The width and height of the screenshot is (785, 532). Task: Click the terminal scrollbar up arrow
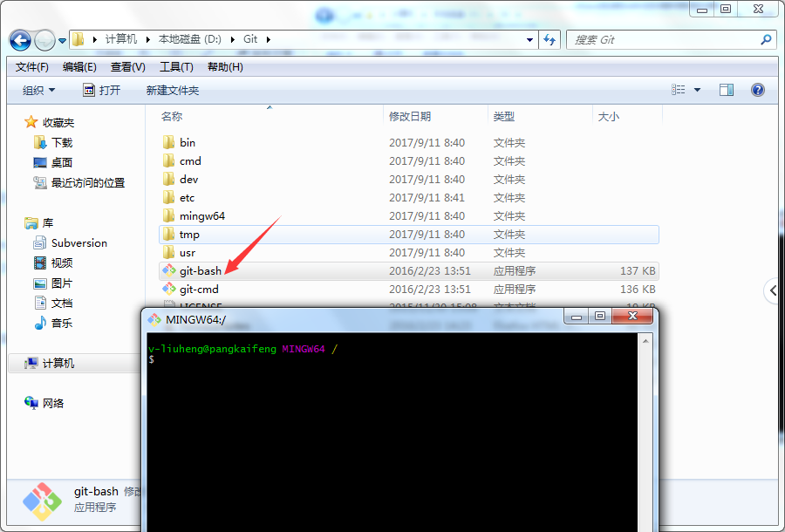(x=645, y=341)
